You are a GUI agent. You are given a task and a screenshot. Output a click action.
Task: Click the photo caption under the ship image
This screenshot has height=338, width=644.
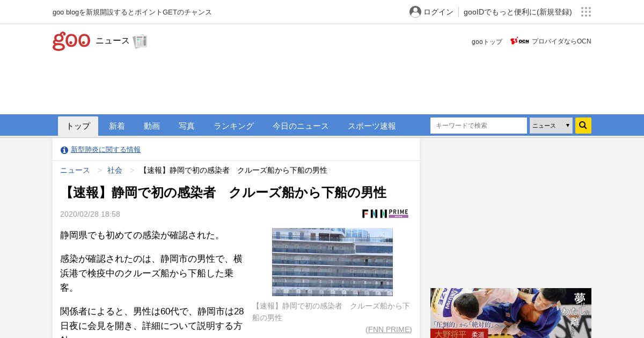click(x=331, y=312)
